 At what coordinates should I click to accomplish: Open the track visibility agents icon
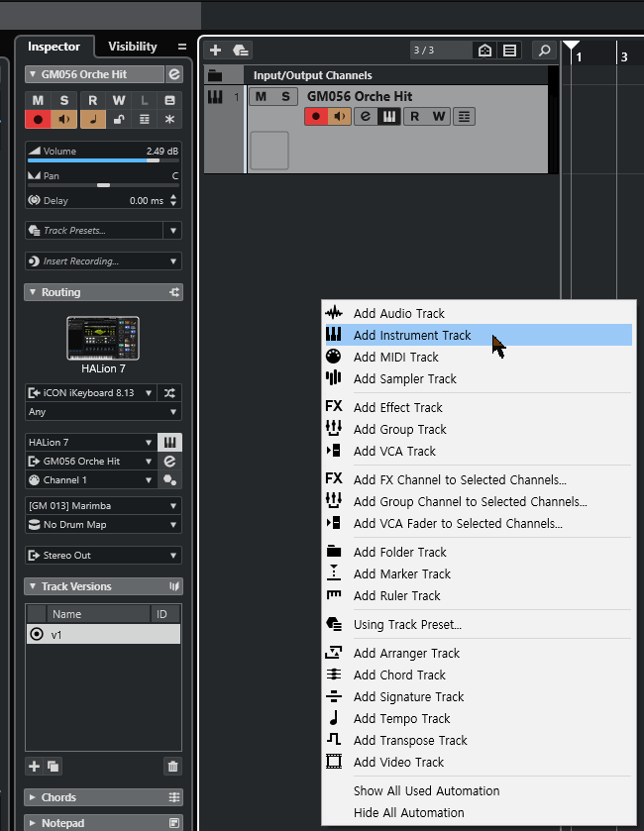pos(485,51)
